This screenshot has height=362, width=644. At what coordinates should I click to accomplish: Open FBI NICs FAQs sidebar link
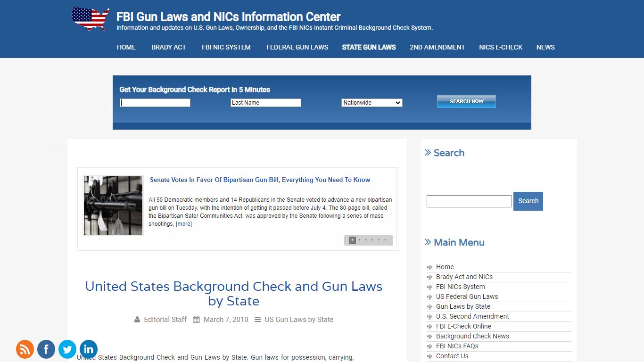[457, 346]
